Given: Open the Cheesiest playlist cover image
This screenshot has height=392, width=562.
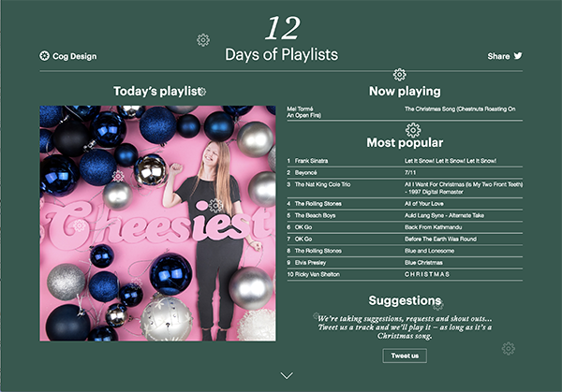Looking at the screenshot, I should click(x=157, y=224).
